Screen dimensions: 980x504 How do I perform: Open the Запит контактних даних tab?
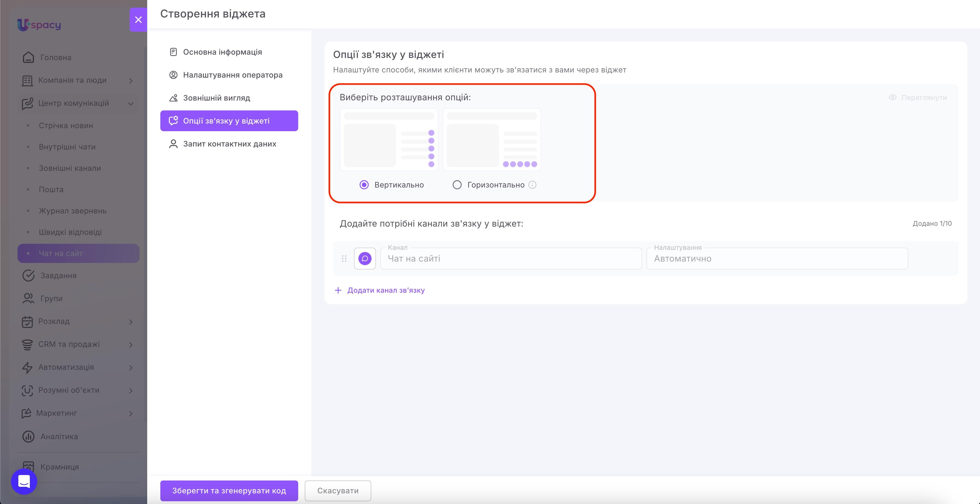[229, 144]
